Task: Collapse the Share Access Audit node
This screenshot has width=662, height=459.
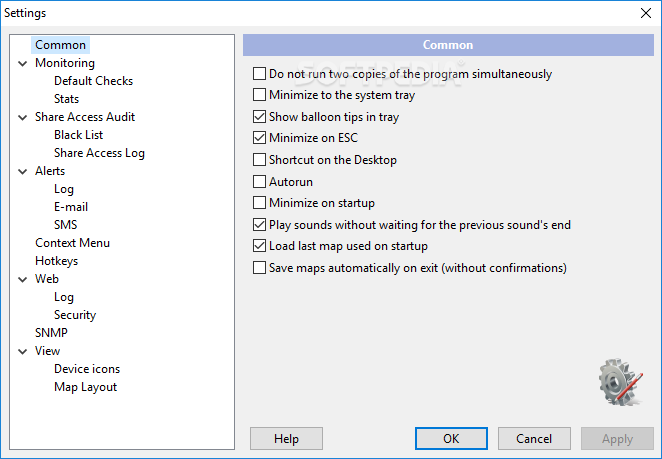Action: (x=22, y=117)
